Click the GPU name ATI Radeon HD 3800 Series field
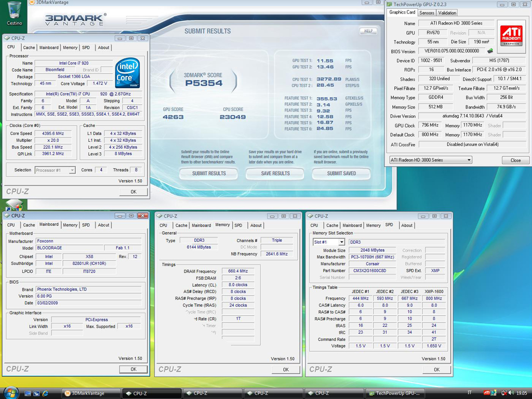Viewport: 532px width, 399px height. tap(456, 23)
